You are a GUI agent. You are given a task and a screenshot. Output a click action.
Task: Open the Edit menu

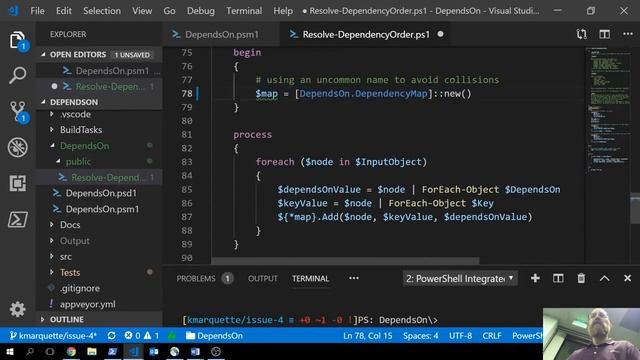pyautogui.click(x=64, y=11)
